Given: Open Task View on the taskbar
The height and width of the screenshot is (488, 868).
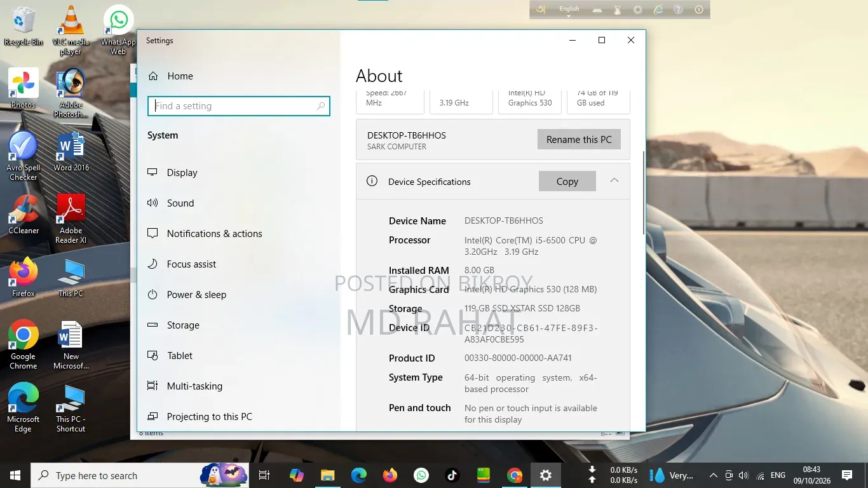Looking at the screenshot, I should pos(264,475).
